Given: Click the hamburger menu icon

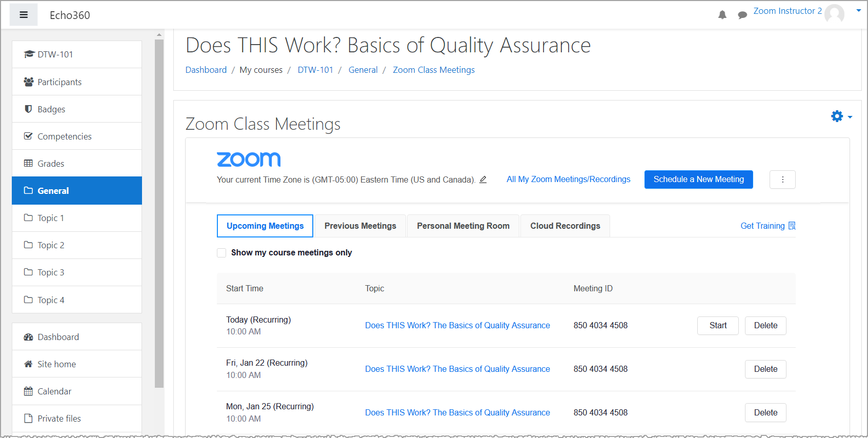Looking at the screenshot, I should pos(24,15).
